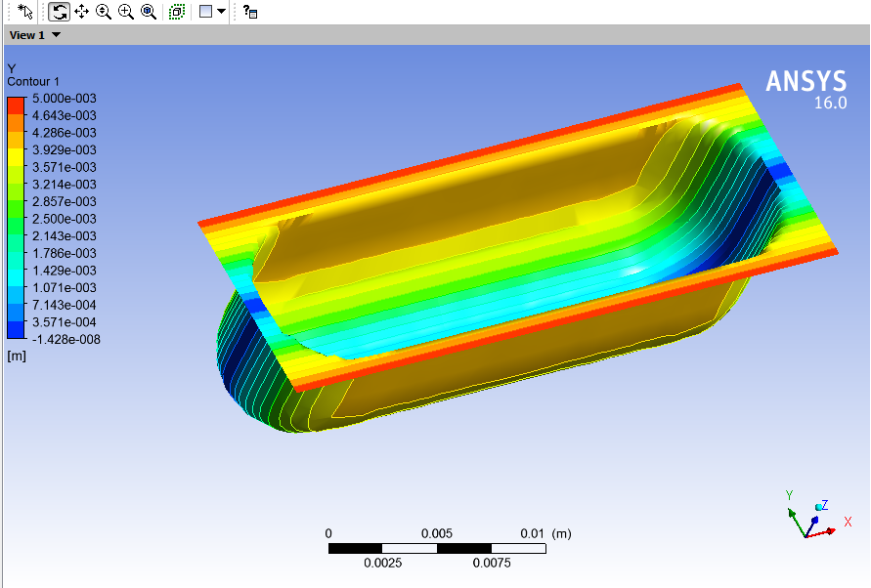Choose the Pan tool

coord(81,12)
